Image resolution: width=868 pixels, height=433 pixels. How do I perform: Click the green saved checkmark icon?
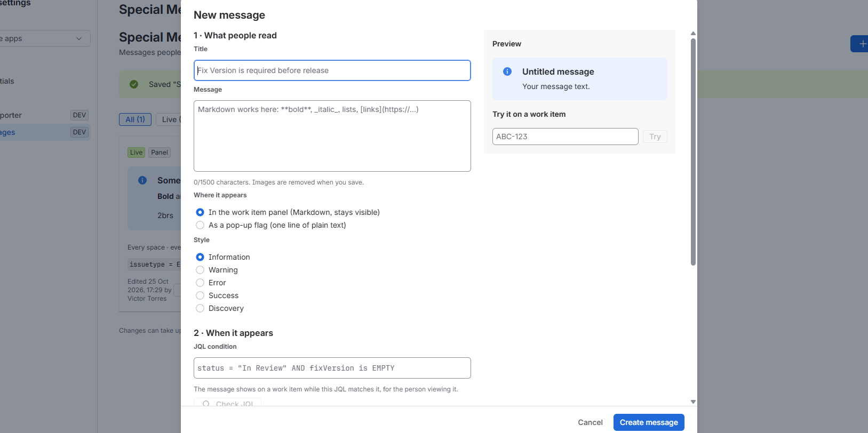tap(134, 84)
